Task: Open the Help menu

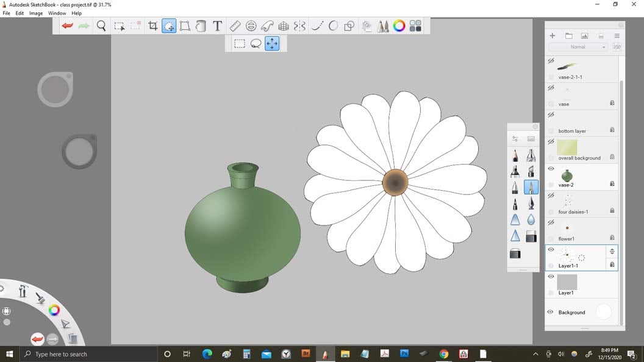Action: (76, 13)
